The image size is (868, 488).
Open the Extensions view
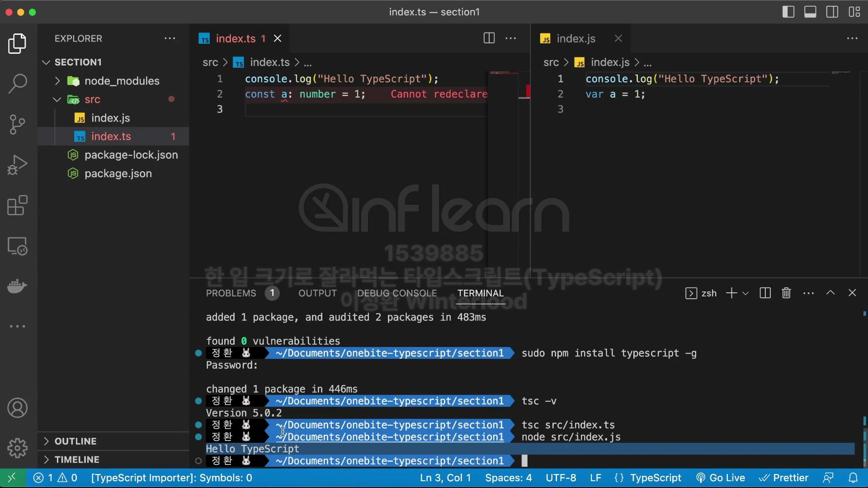(18, 206)
